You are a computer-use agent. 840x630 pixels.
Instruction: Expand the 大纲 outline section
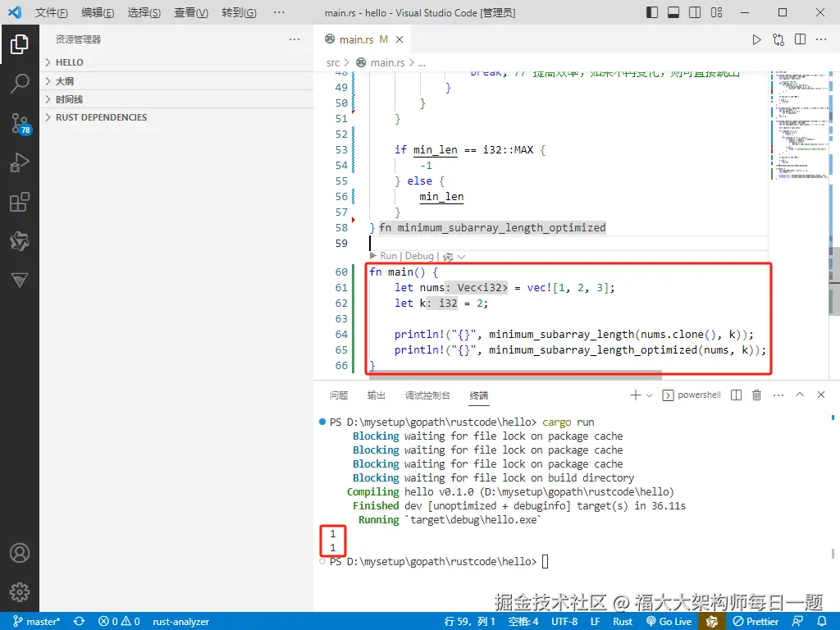coord(176,81)
